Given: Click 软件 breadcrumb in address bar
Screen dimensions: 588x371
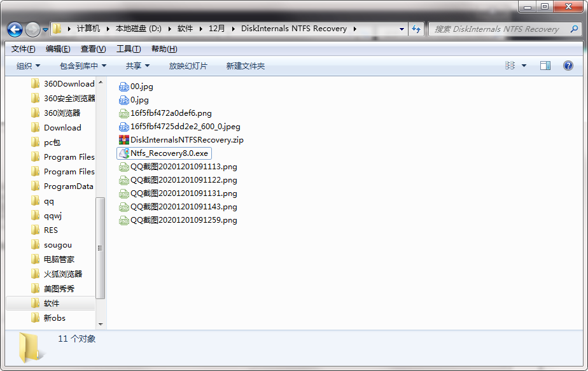Looking at the screenshot, I should click(x=185, y=29).
